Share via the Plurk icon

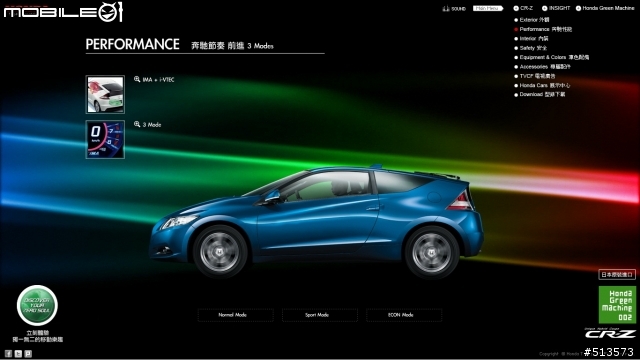[x=28, y=354]
